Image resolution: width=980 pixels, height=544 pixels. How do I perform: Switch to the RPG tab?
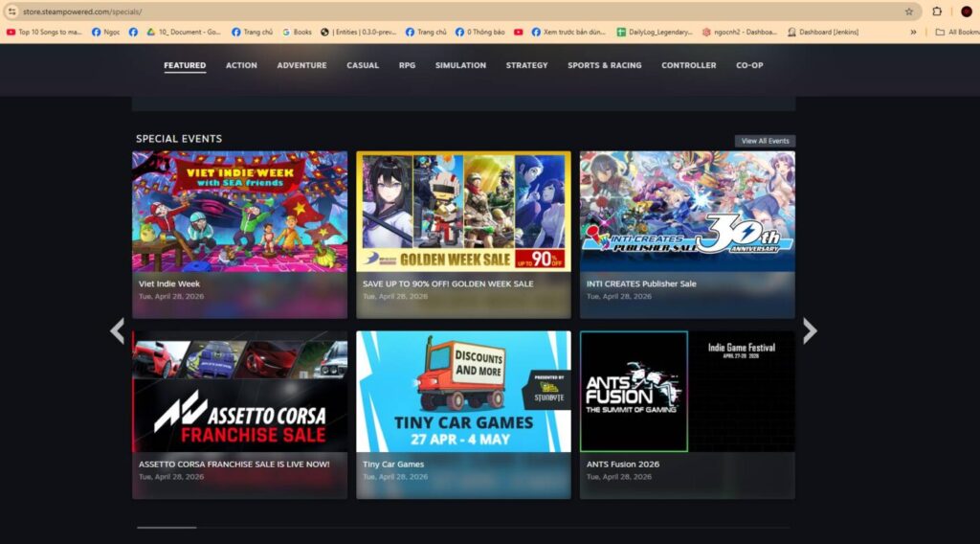[x=407, y=65]
